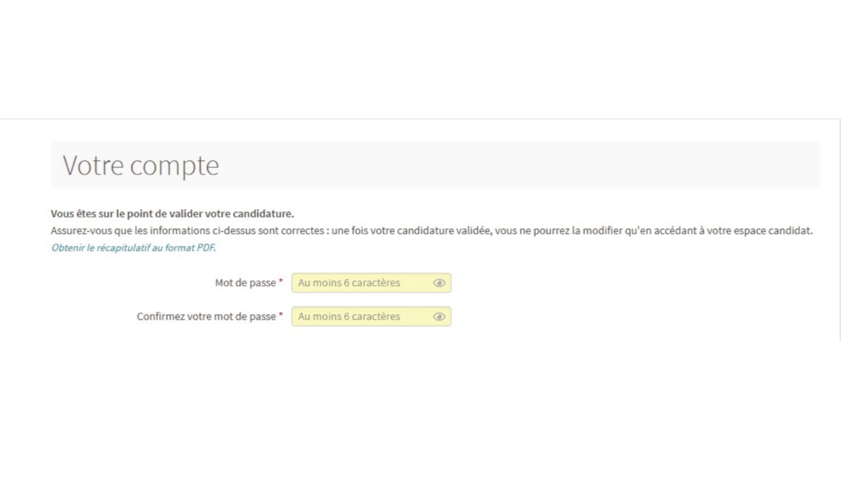Click the word Vous starting bold sentence

coord(62,214)
